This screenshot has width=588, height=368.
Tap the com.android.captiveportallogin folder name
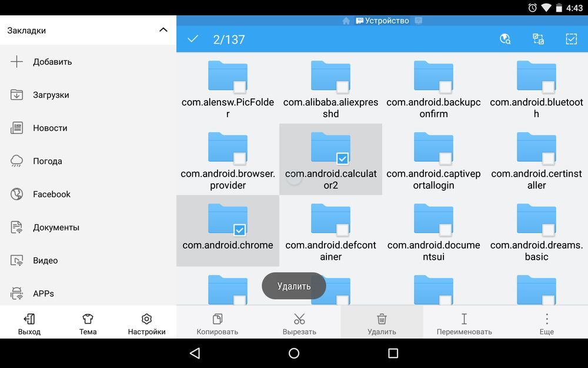pos(433,179)
